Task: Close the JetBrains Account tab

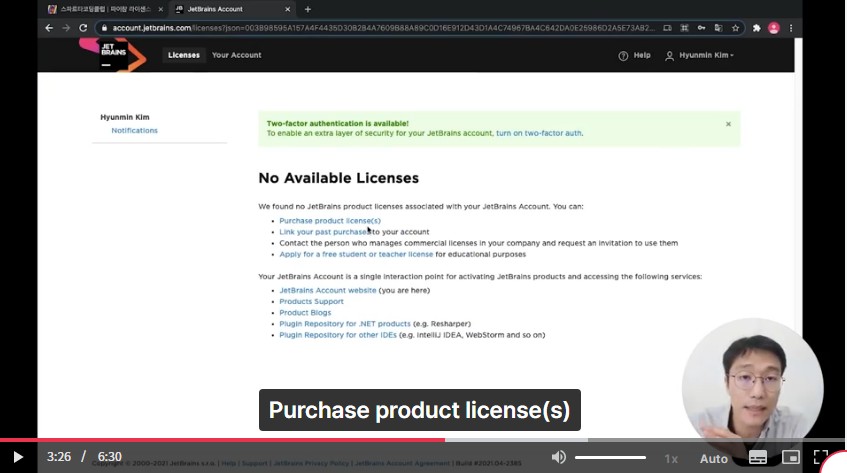Action: [x=287, y=9]
